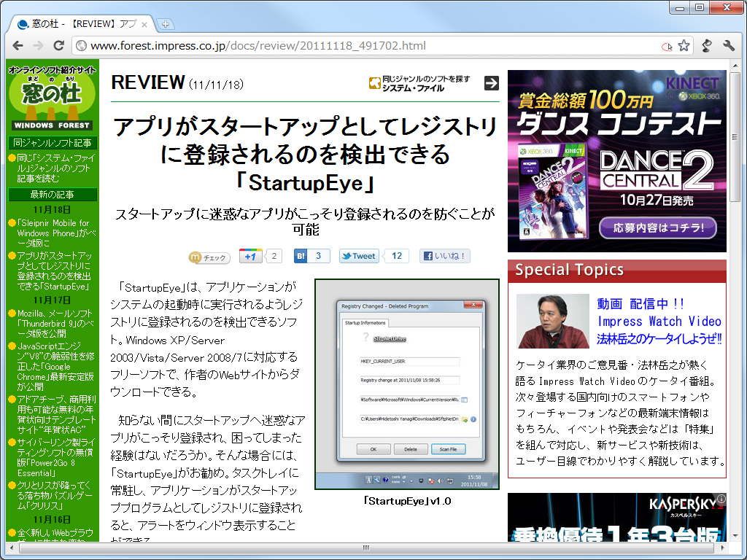The height and width of the screenshot is (560, 747).
Task: Click the horizontal scrollbar thumb
Action: pos(365,547)
